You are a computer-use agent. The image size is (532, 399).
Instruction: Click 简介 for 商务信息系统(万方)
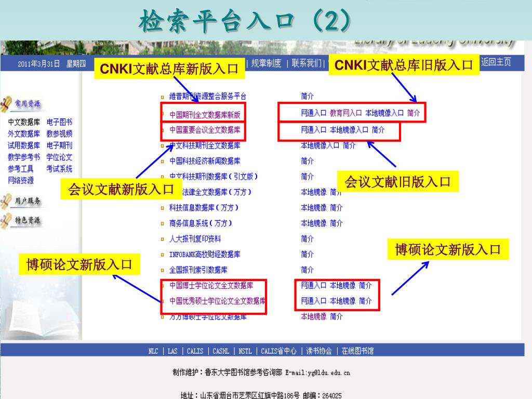pyautogui.click(x=336, y=223)
